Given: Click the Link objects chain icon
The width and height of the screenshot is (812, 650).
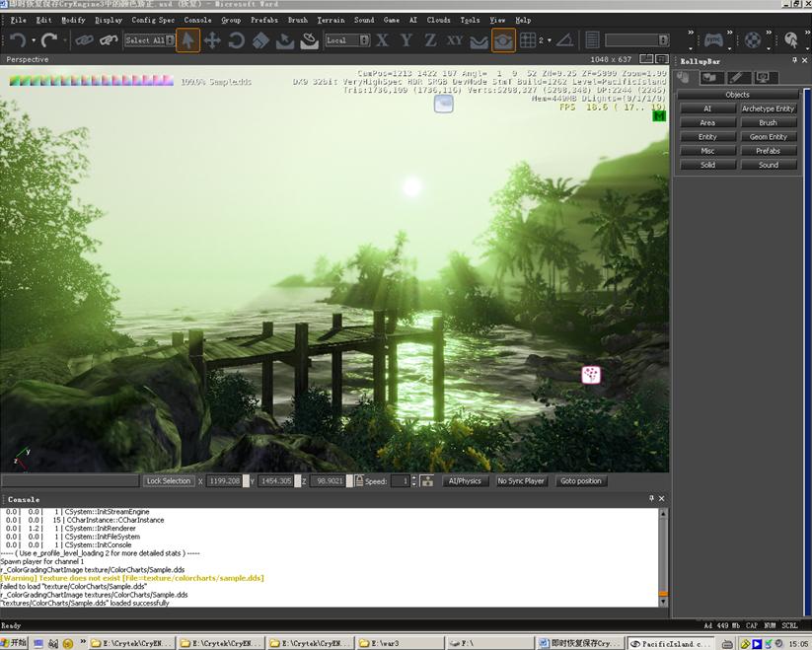Looking at the screenshot, I should click(84, 40).
